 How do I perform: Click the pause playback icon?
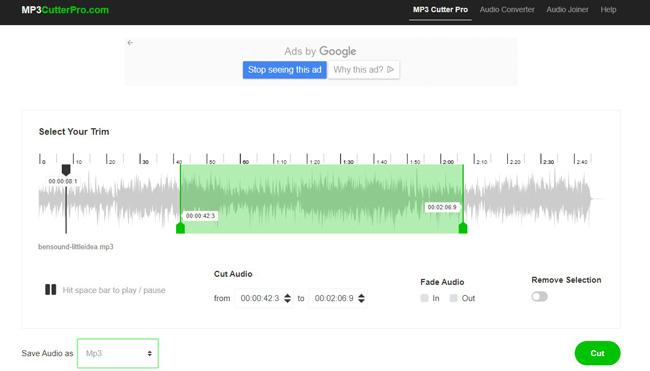51,289
